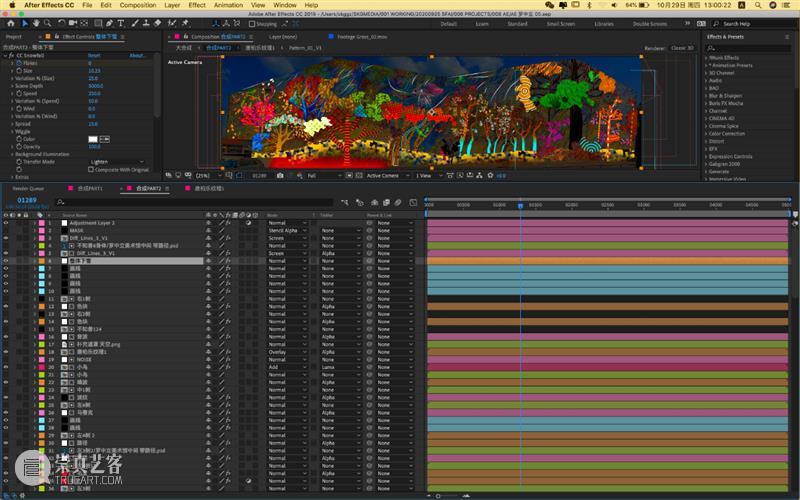Click the Motion Blur icon in timeline

(x=398, y=203)
